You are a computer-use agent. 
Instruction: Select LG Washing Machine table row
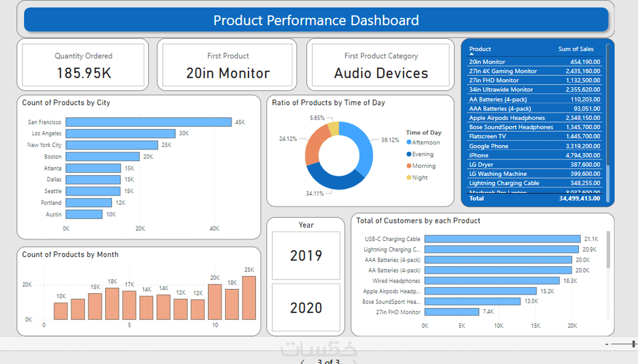click(534, 174)
